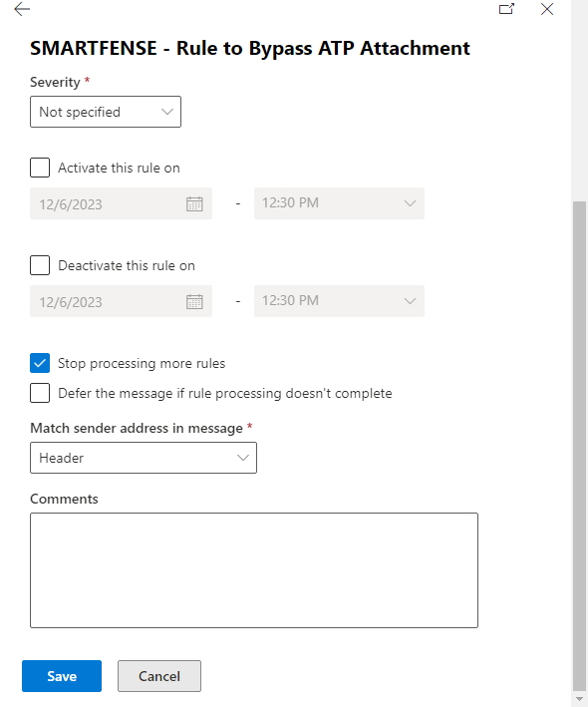This screenshot has height=707, width=588.
Task: Check Defer the message if processing incomplete
Action: tap(40, 393)
